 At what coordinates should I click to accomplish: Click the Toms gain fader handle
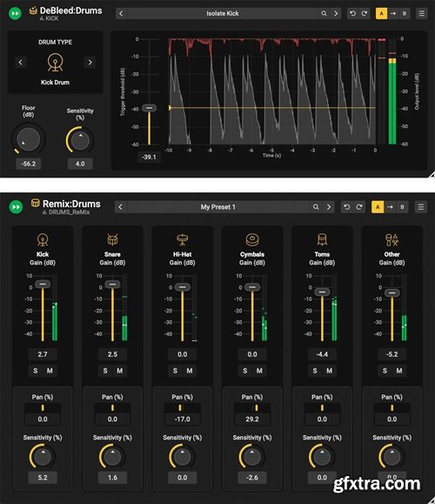(x=322, y=292)
